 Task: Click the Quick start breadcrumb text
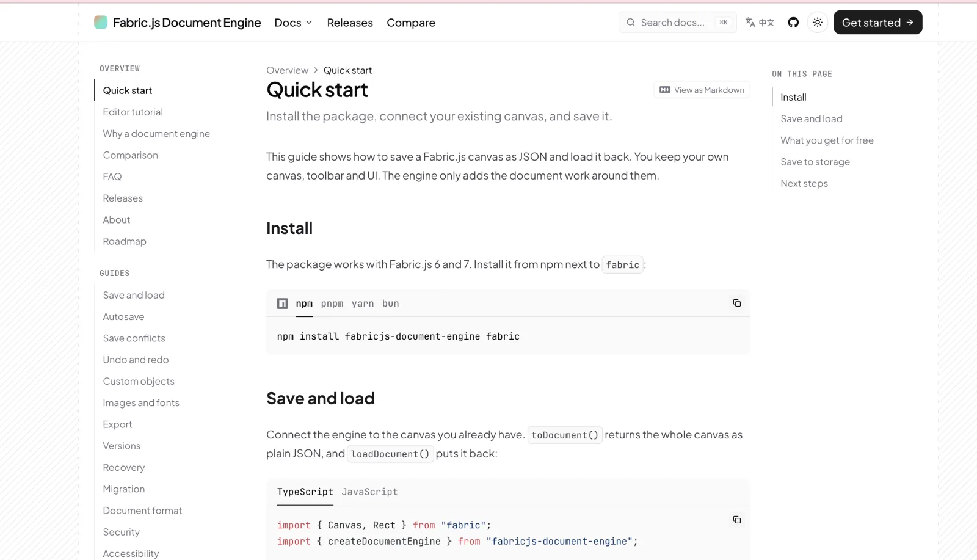pyautogui.click(x=347, y=70)
